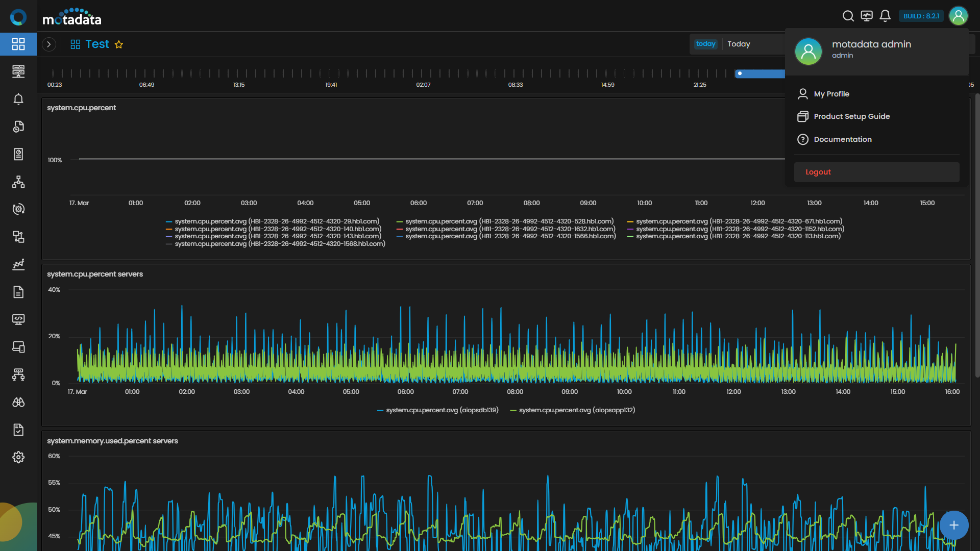
Task: Mark the Test dashboard as favorite star
Action: 119,44
